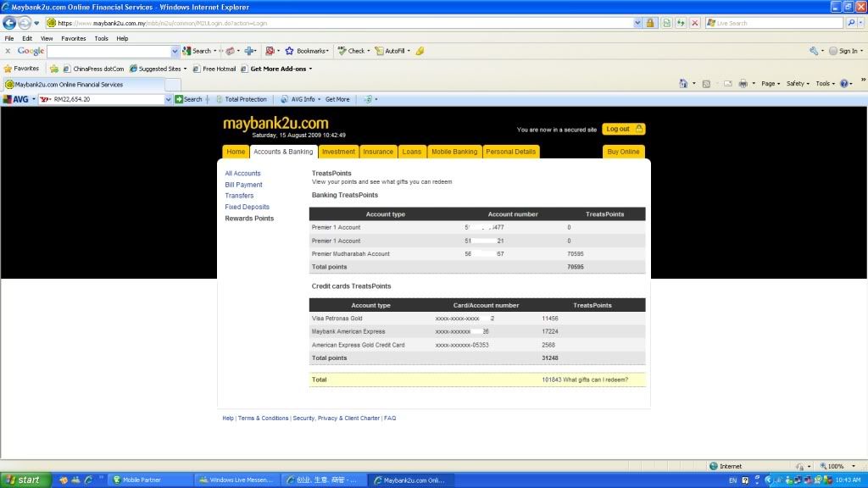Viewport: 868px width, 488px height.
Task: Click Sign In on the Google toolbar
Action: [x=843, y=51]
